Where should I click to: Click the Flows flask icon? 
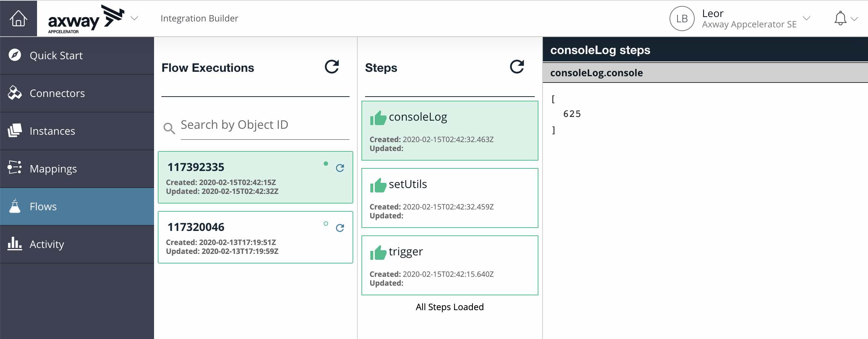pos(15,206)
